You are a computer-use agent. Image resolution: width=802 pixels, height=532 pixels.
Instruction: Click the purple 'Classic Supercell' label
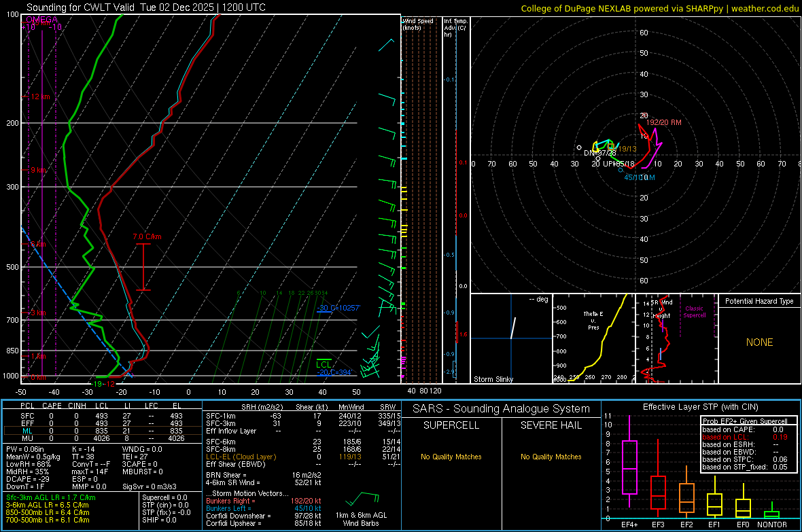coord(694,312)
